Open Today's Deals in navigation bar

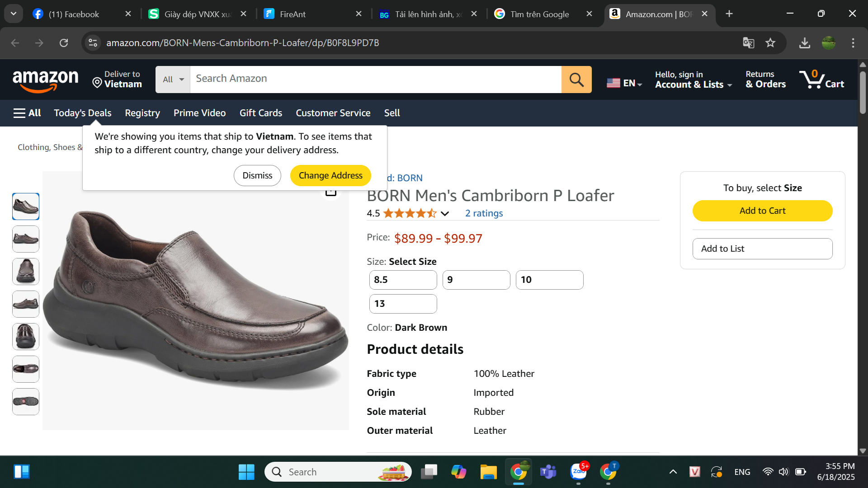pyautogui.click(x=83, y=113)
